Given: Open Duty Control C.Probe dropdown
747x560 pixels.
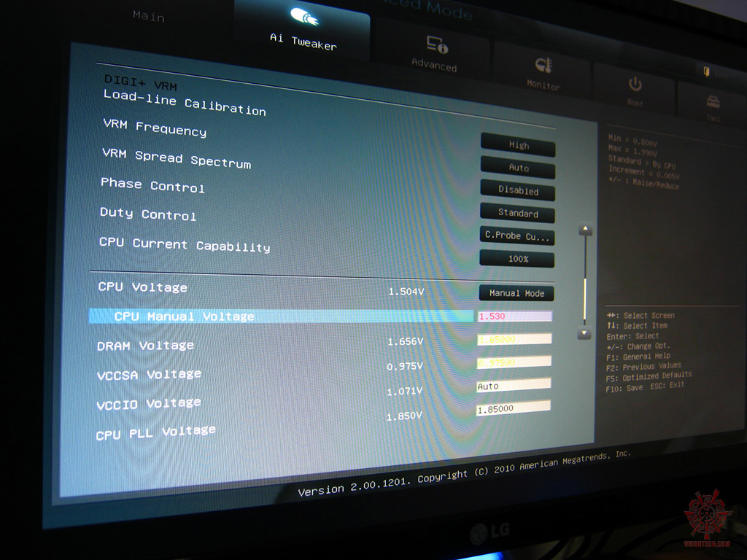Looking at the screenshot, I should tap(517, 236).
